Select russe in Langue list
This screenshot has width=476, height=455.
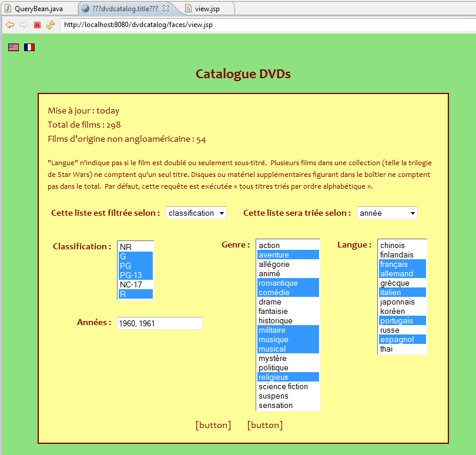coord(403,330)
